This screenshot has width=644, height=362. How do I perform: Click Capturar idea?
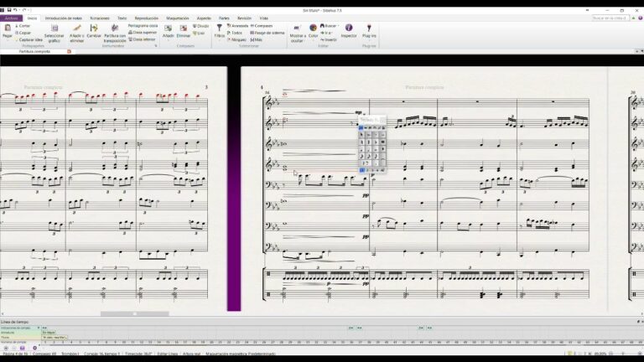click(x=29, y=40)
